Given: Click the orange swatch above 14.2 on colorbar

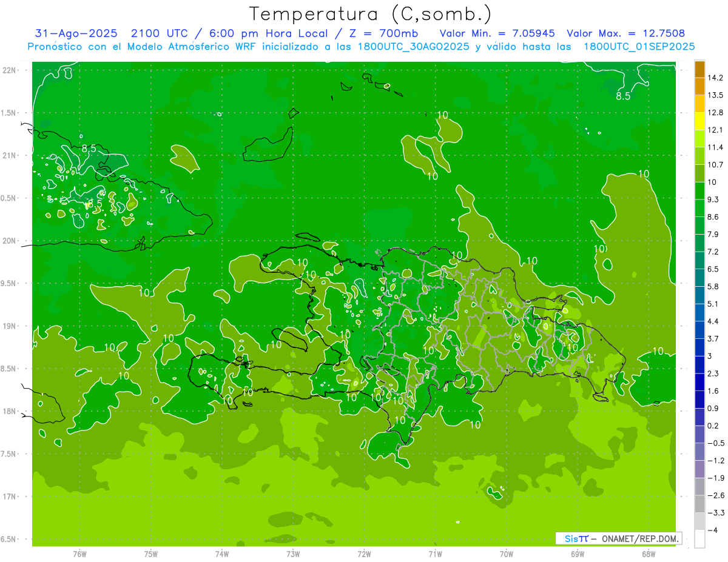Looking at the screenshot, I should click(699, 69).
